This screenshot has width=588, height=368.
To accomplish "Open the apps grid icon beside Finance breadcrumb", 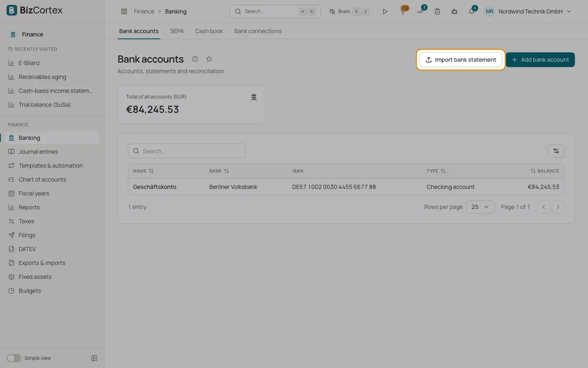I will point(124,11).
